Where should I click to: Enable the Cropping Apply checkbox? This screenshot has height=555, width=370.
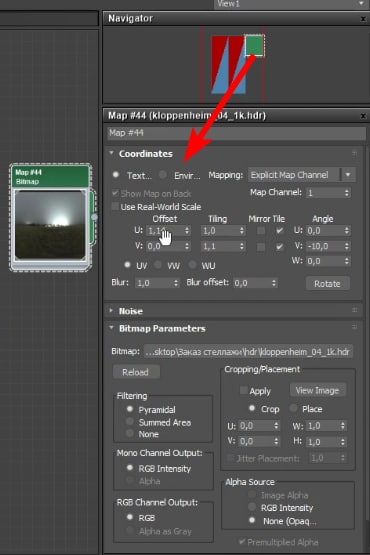click(244, 390)
